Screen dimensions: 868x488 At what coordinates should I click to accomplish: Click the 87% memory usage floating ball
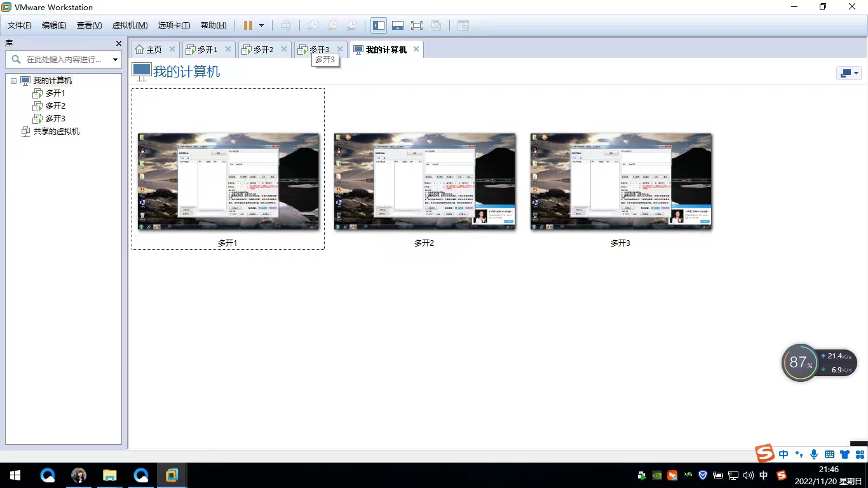pyautogui.click(x=800, y=363)
